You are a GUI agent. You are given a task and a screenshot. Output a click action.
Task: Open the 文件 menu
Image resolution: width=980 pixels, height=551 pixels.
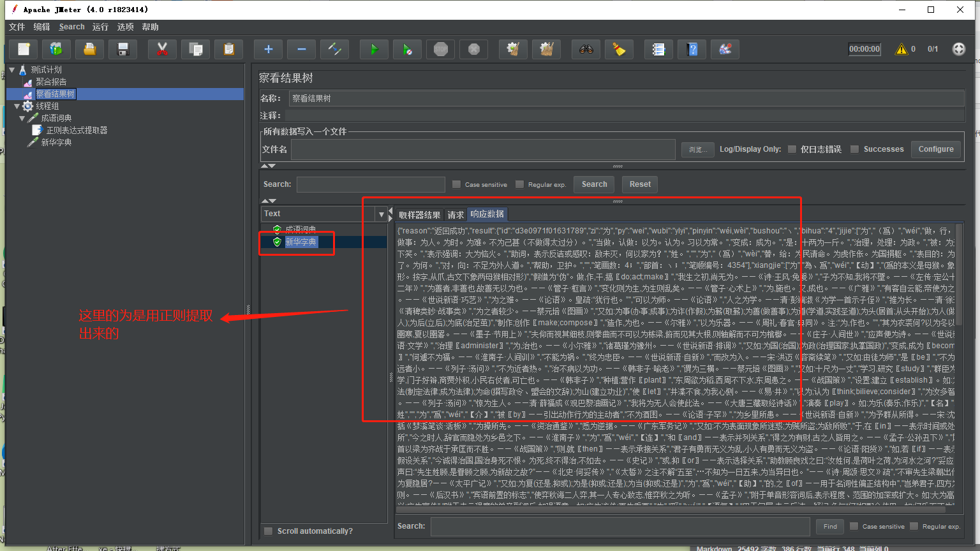(x=17, y=27)
